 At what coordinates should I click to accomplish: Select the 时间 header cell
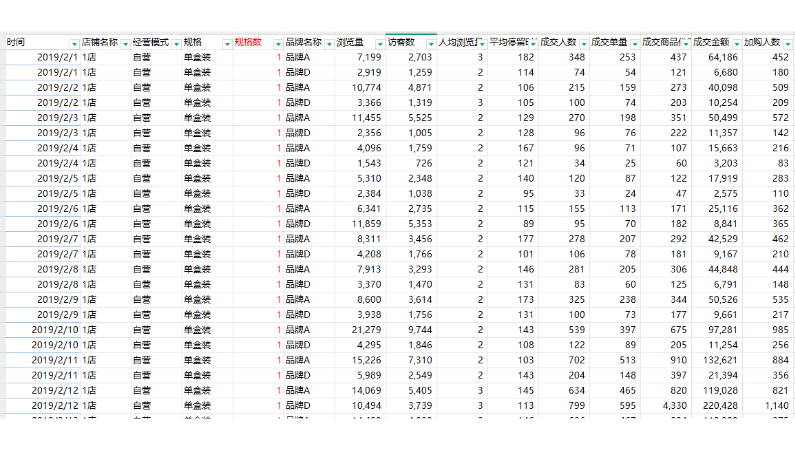[35, 43]
